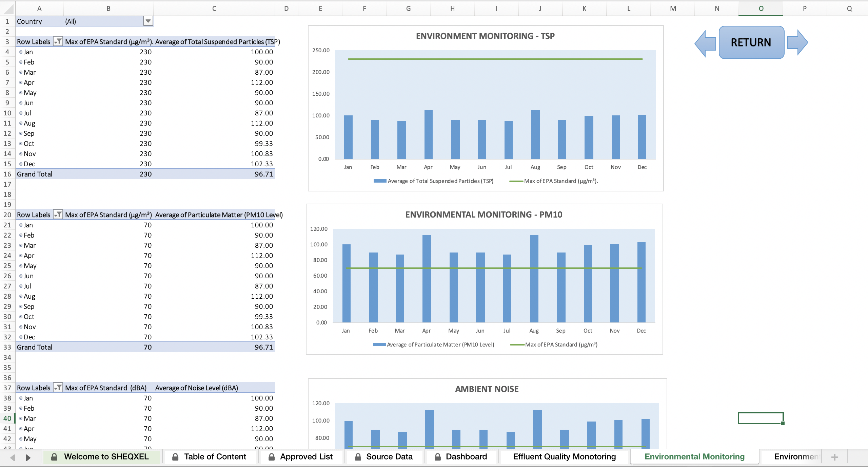Open the Source Data sheet tab

(384, 457)
